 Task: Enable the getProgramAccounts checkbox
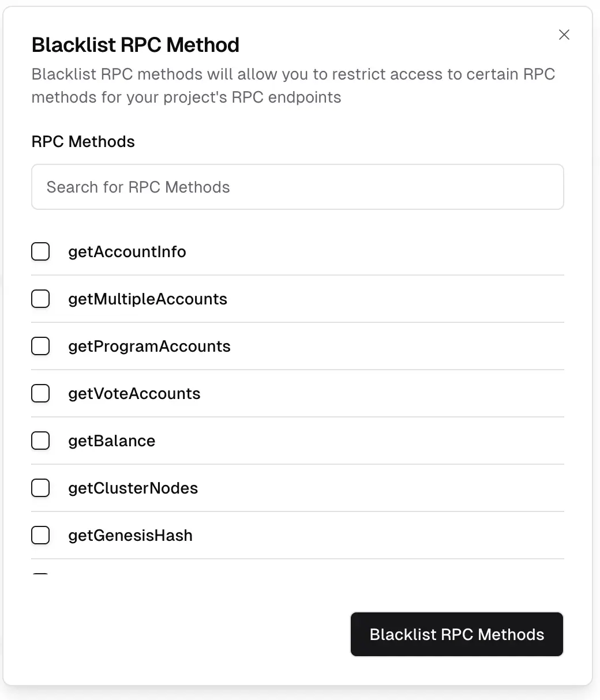40,346
